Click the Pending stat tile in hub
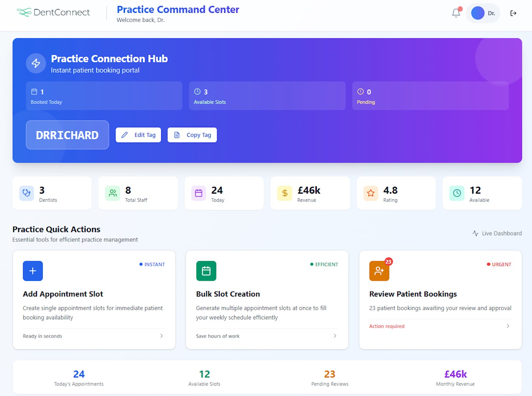The width and height of the screenshot is (532, 396). click(431, 96)
